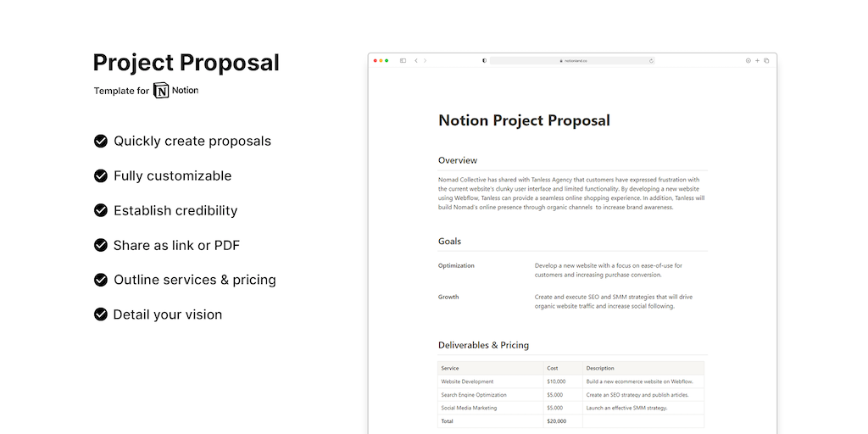Toggle the Safari sidebar icon

(x=403, y=61)
